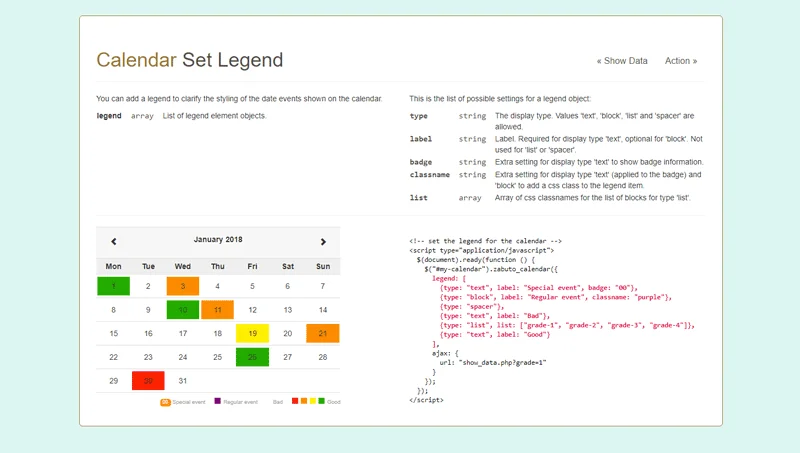Click the Good legend label
Screen dimensions: 800x453
click(x=334, y=402)
